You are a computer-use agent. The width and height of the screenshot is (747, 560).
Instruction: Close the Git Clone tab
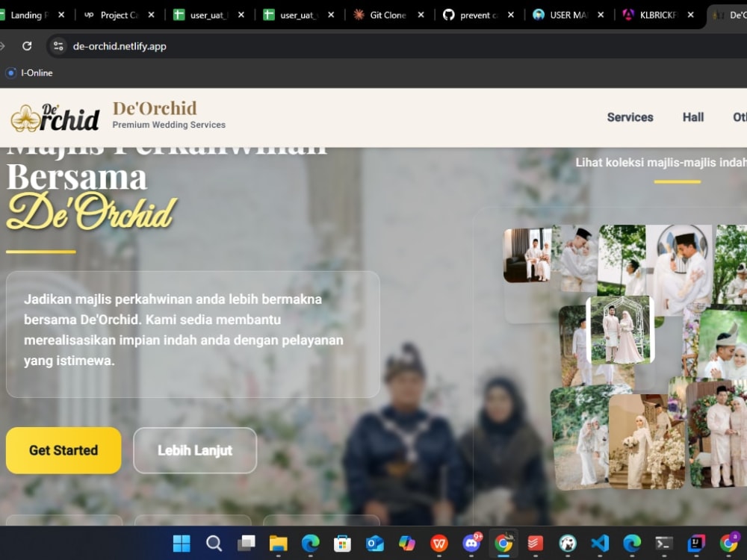[x=421, y=15]
